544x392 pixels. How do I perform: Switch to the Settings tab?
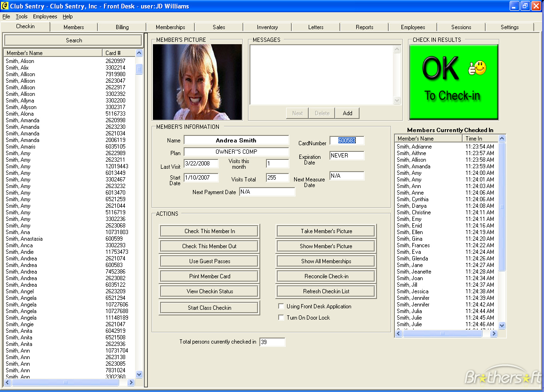pos(510,27)
